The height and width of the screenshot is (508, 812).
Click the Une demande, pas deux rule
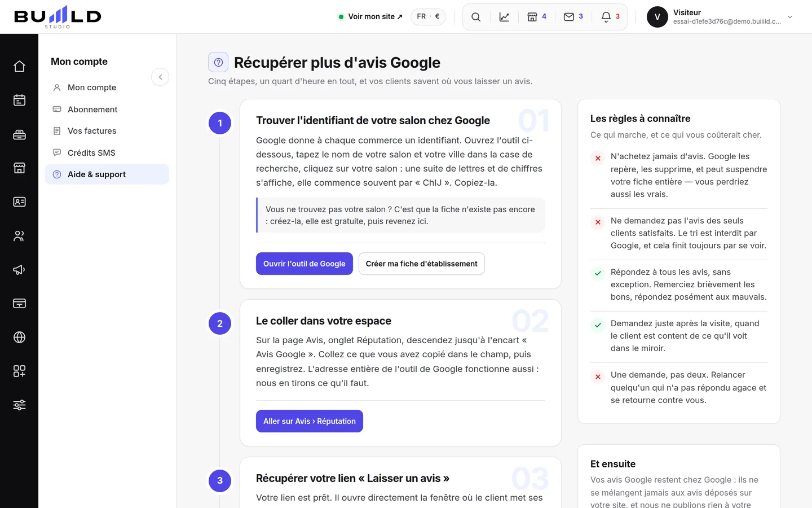point(689,388)
